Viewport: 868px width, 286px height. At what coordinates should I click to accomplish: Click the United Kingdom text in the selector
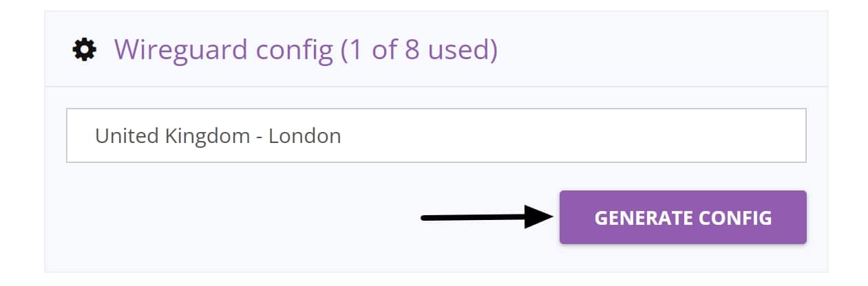pos(172,135)
